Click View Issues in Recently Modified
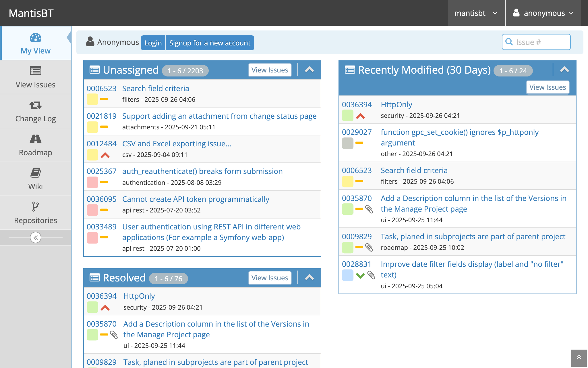This screenshot has height=368, width=588. (x=547, y=87)
